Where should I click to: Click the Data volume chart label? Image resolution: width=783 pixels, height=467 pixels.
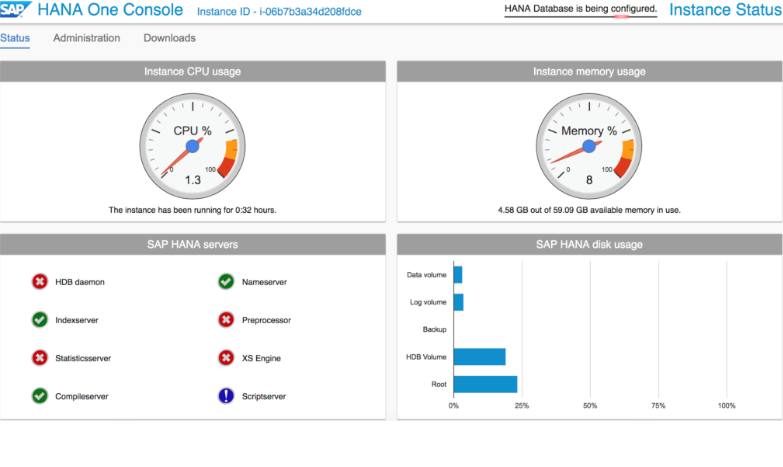pos(426,275)
